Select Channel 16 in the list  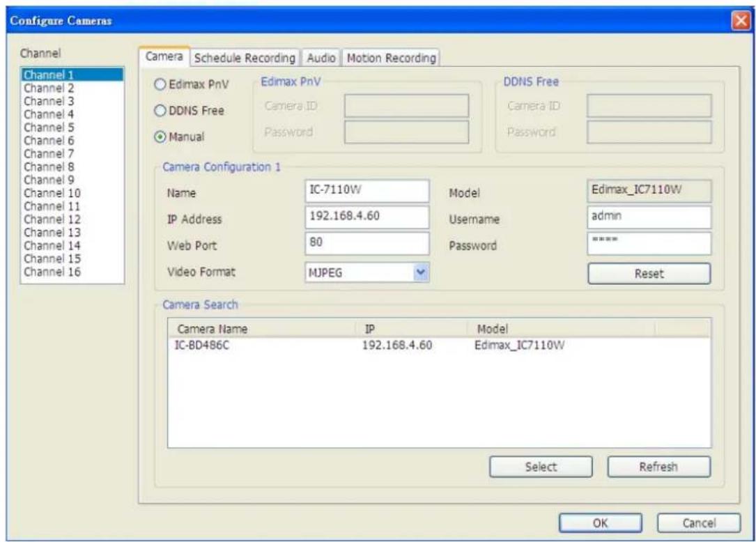[72, 272]
